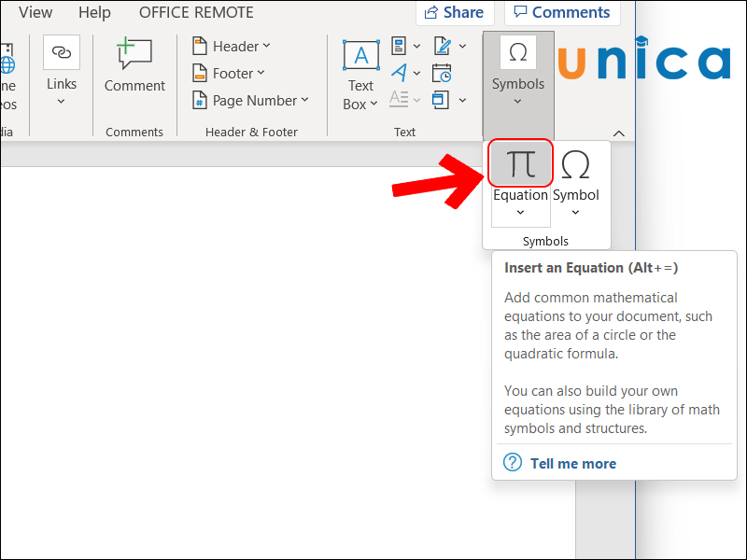
Task: Click the Signature Line icon
Action: pyautogui.click(x=443, y=46)
